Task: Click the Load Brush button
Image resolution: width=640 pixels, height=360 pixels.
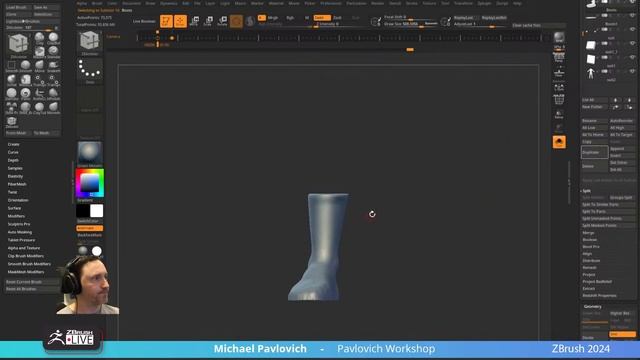Action: (18, 7)
